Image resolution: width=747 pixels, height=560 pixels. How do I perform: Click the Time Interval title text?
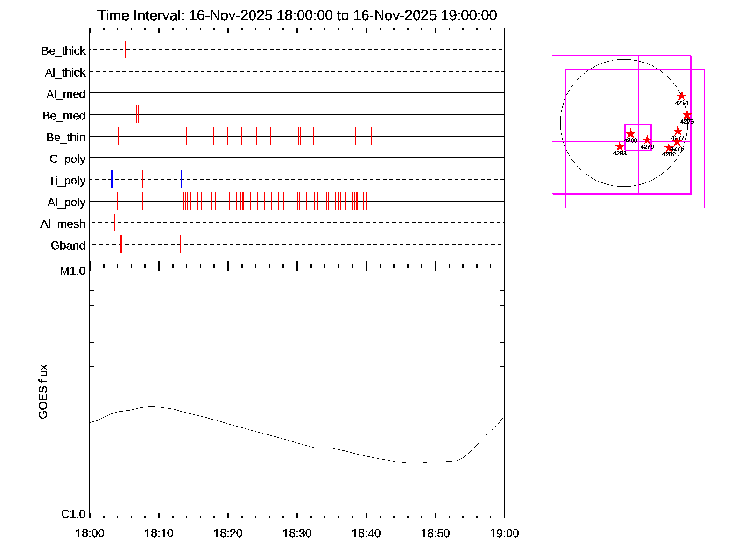click(x=297, y=15)
